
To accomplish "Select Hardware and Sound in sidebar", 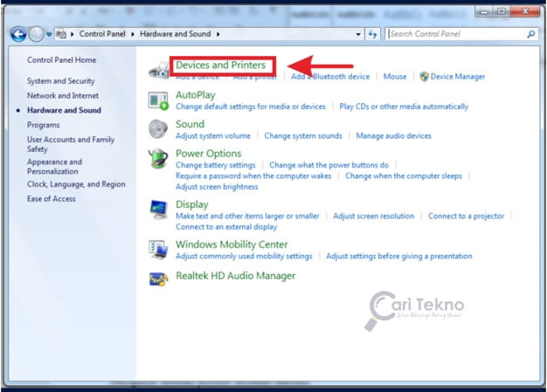I will pos(64,110).
